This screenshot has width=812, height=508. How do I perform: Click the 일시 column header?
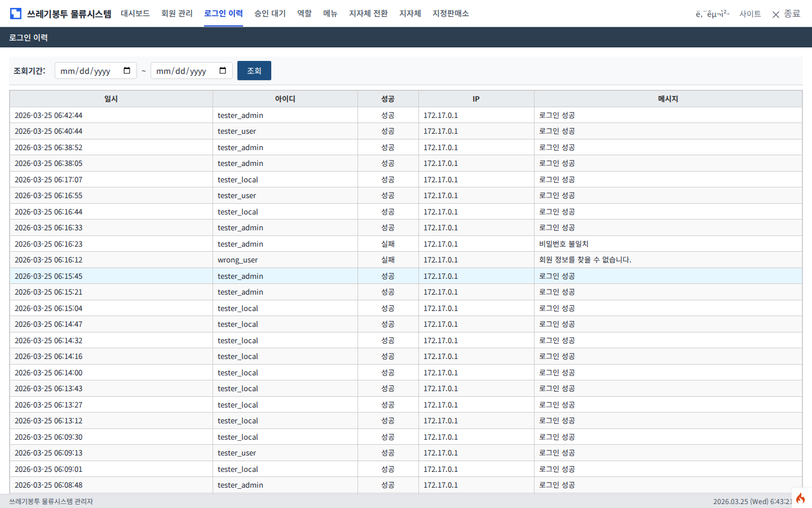tap(111, 99)
